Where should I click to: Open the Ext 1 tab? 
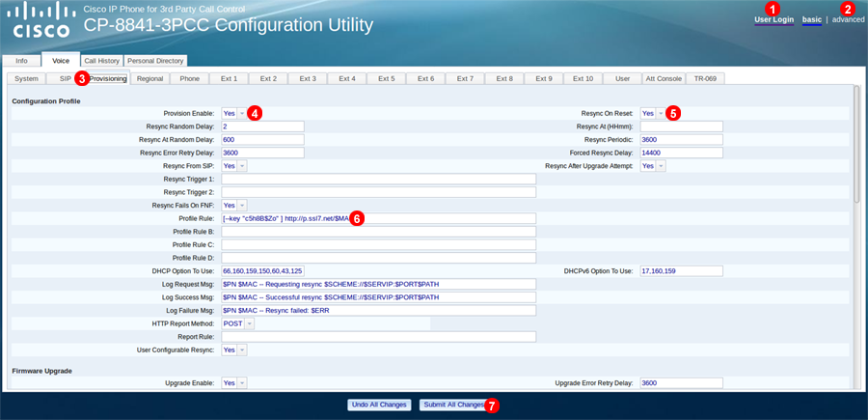229,78
